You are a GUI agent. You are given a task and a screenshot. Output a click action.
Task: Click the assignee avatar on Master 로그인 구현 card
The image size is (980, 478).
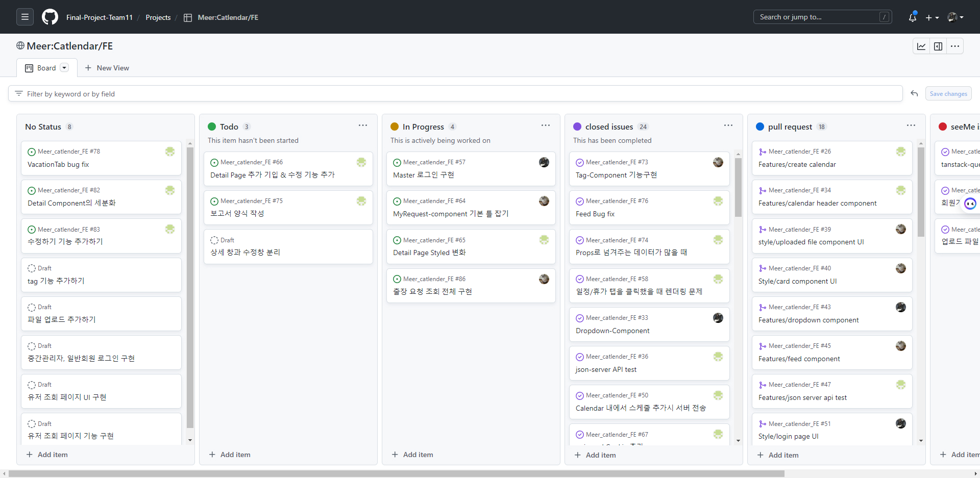tap(544, 162)
